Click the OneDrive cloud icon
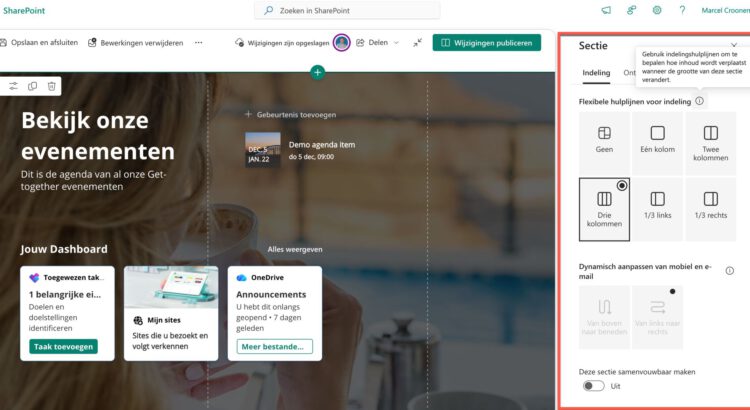750x410 pixels. [242, 277]
